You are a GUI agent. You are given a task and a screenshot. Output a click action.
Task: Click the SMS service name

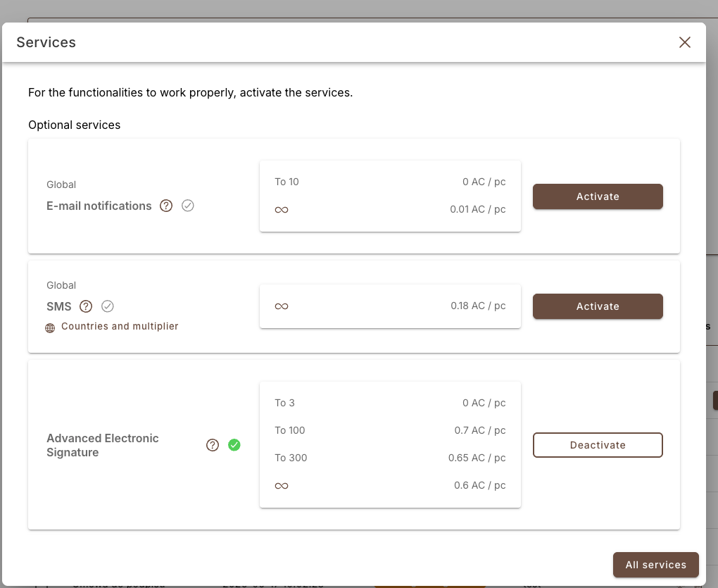[x=59, y=306]
